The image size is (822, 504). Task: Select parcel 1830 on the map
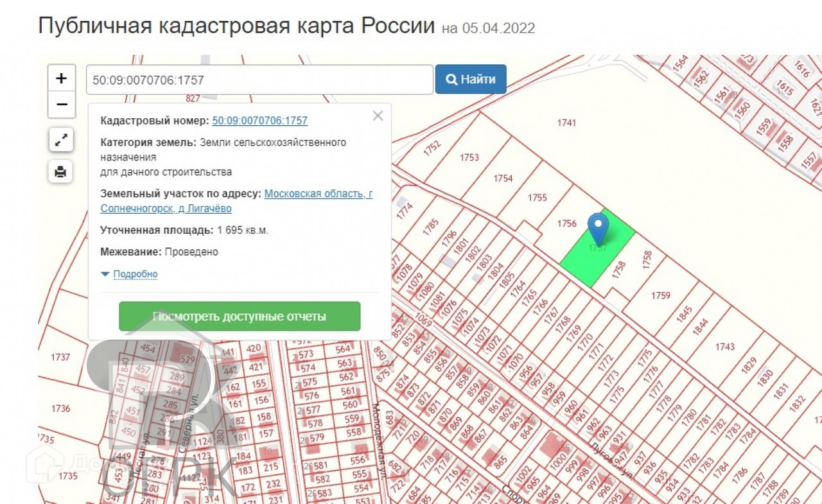click(765, 378)
